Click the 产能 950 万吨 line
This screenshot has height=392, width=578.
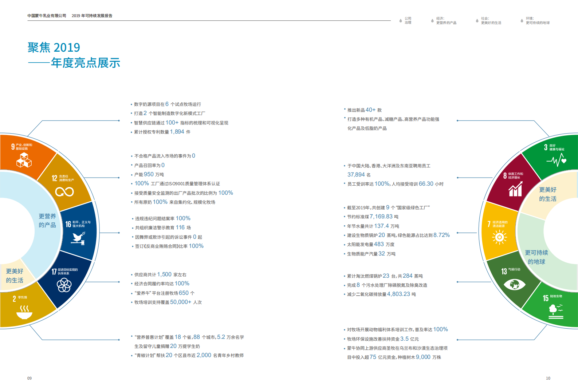tap(149, 174)
